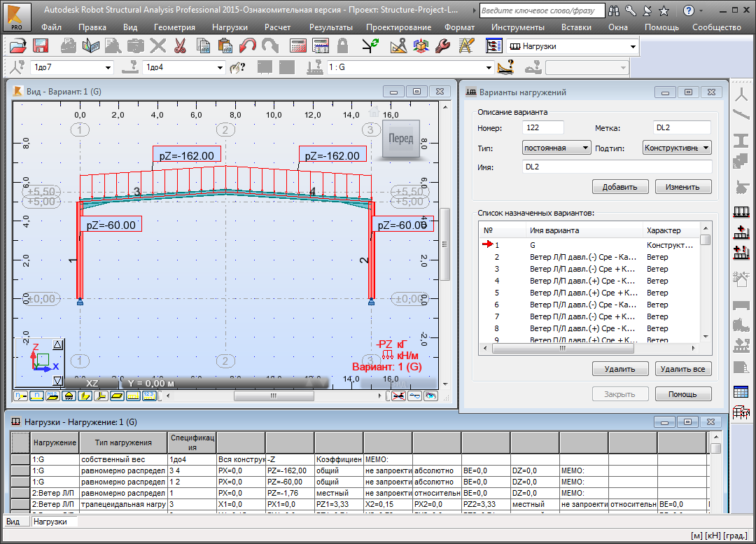Click the Save floppy disk icon
Image resolution: width=756 pixels, height=544 pixels.
[41, 47]
